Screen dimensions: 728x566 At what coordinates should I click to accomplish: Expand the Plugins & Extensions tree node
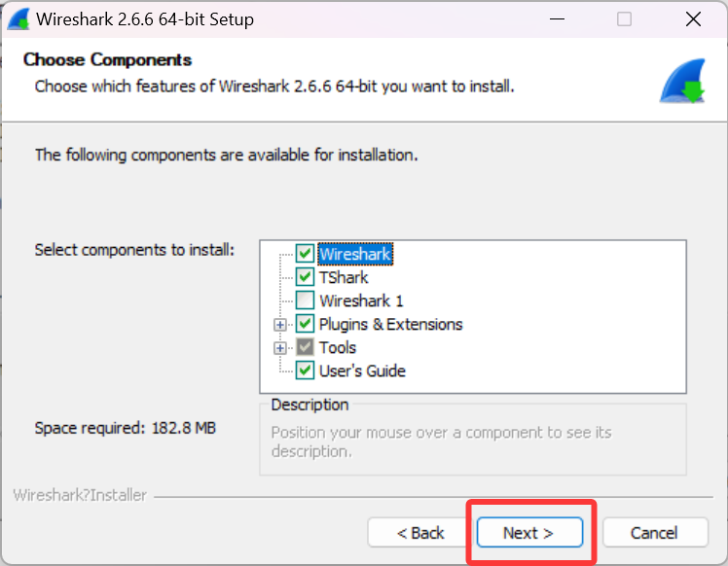pos(280,325)
